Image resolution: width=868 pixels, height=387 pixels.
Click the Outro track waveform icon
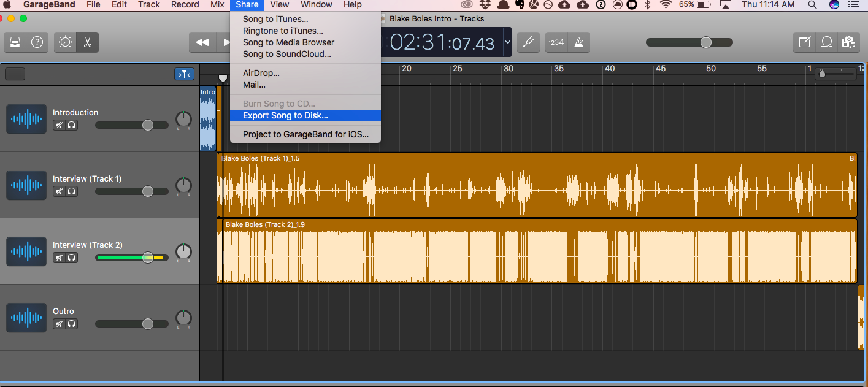(x=26, y=318)
